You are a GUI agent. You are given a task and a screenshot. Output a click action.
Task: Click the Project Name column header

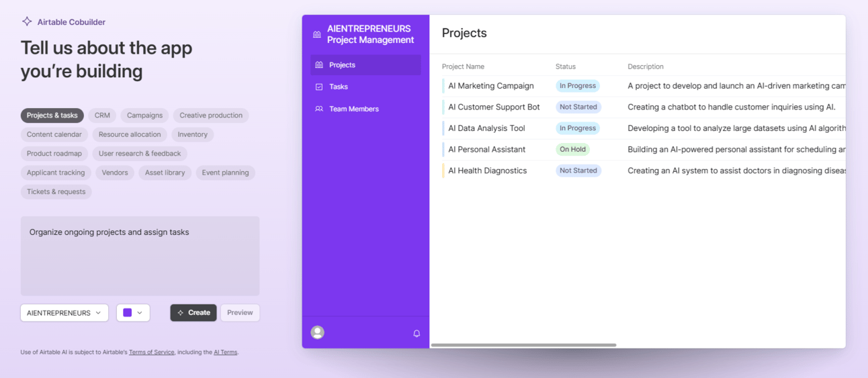[463, 66]
